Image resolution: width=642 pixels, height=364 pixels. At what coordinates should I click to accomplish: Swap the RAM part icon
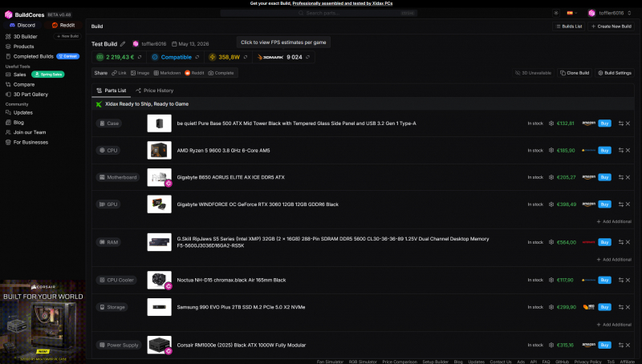(x=620, y=242)
